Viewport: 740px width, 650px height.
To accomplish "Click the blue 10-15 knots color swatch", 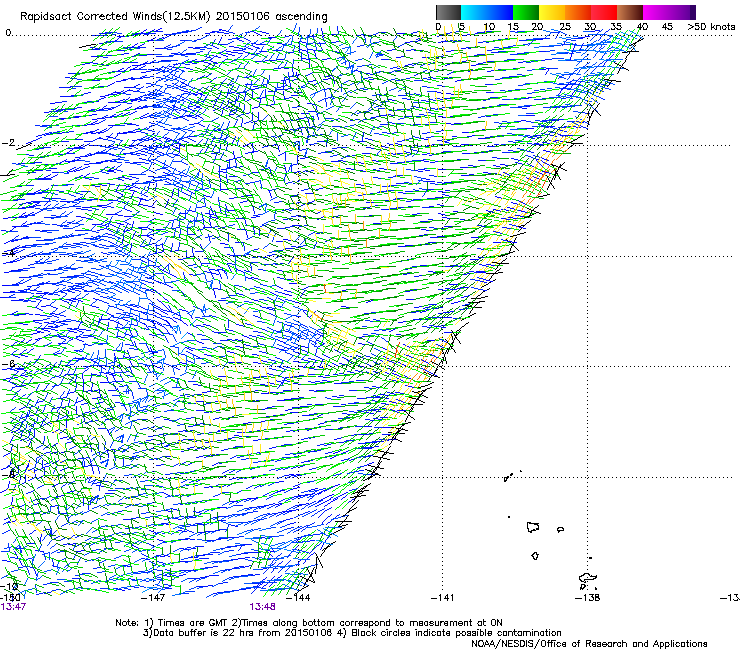I will pyautogui.click(x=500, y=12).
